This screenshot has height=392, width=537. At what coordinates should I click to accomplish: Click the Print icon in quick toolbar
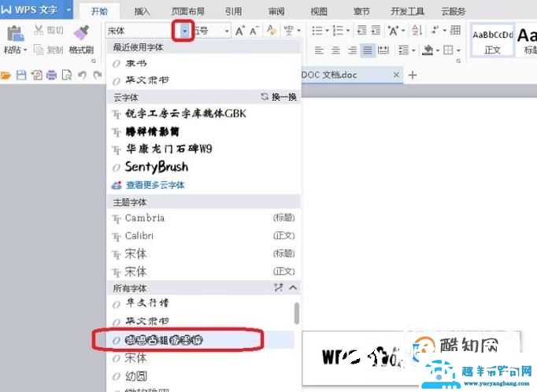tap(51, 75)
